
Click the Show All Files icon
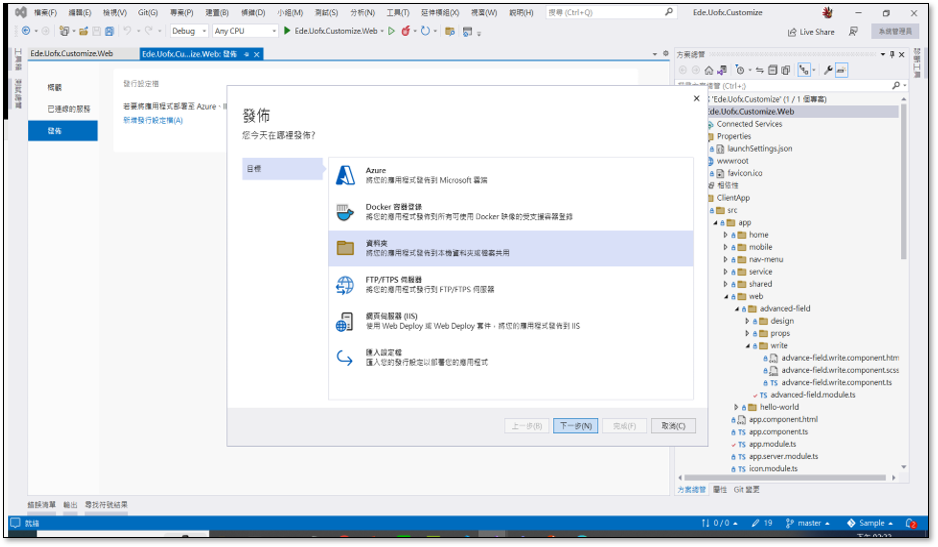[x=786, y=71]
